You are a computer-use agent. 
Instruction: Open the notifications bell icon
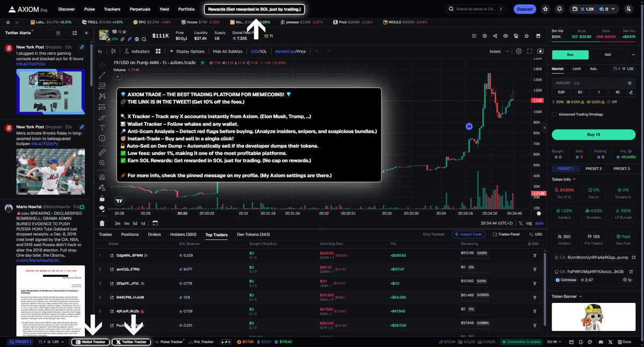(560, 9)
